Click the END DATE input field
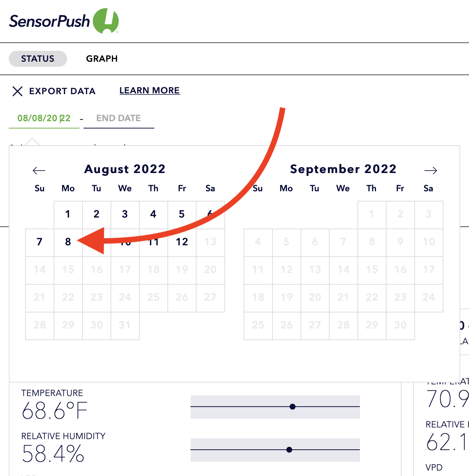 119,118
